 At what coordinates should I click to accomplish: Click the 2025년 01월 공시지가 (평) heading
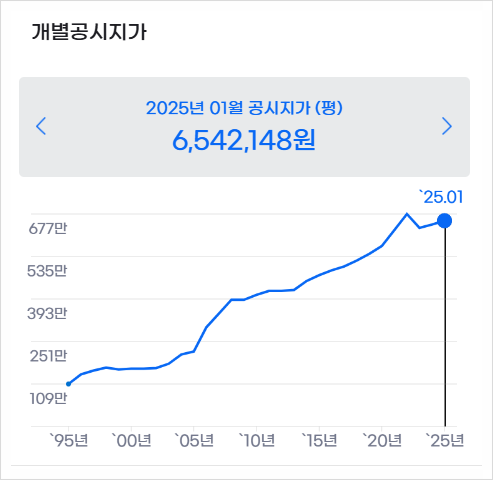(244, 108)
